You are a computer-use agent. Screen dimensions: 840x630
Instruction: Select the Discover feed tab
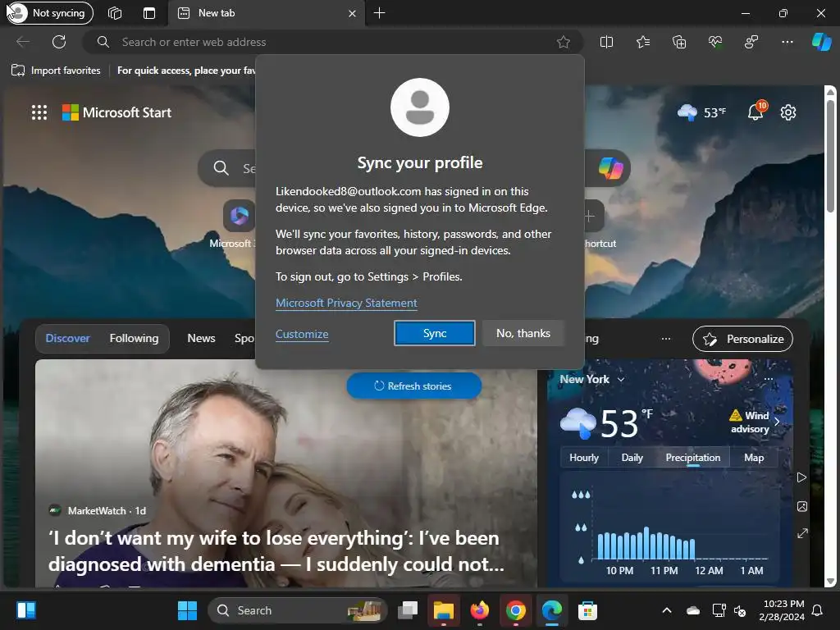67,338
